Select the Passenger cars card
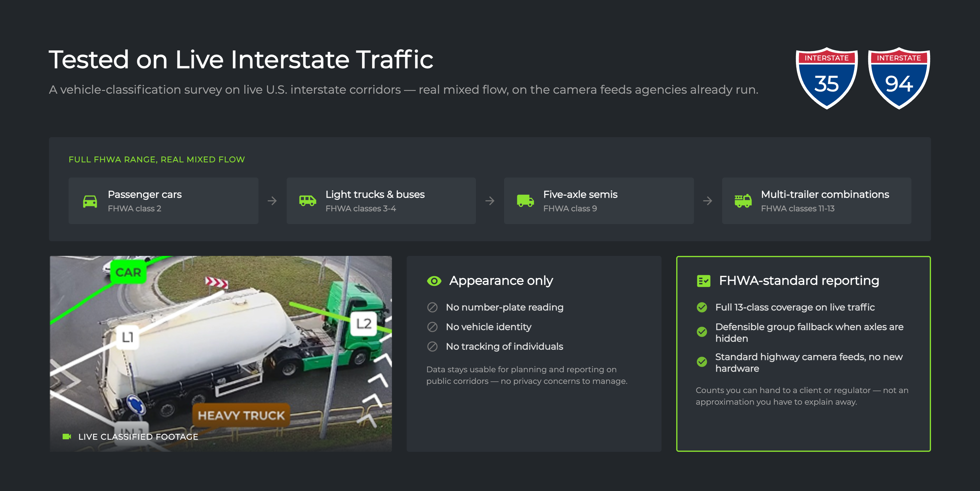The width and height of the screenshot is (980, 491). point(163,201)
